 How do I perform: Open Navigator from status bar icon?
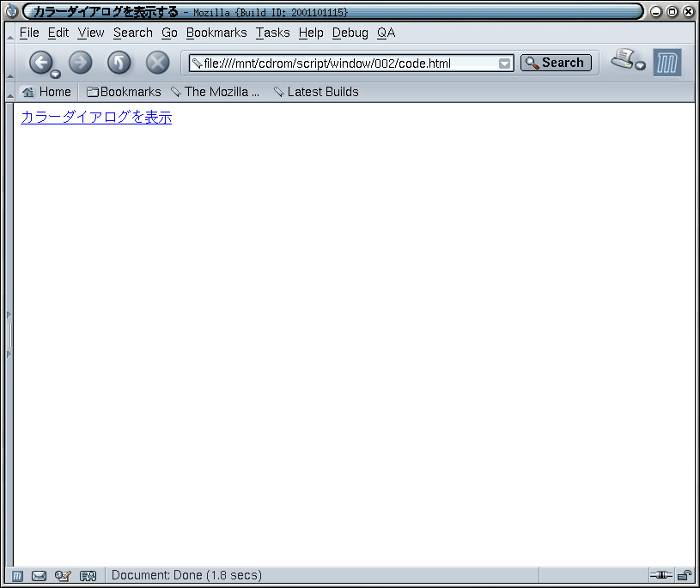17,576
